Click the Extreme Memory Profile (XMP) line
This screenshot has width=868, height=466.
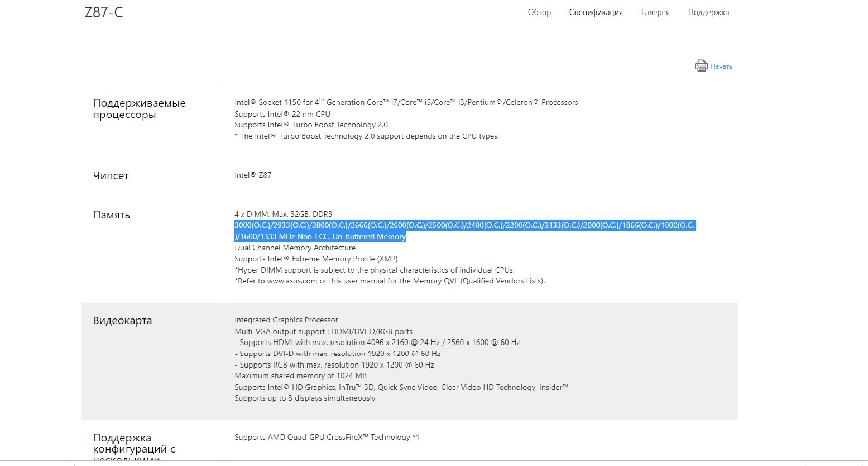[x=316, y=259]
